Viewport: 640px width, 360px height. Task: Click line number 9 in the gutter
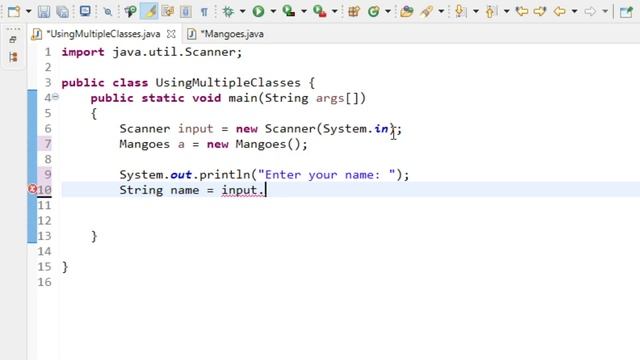(47, 175)
